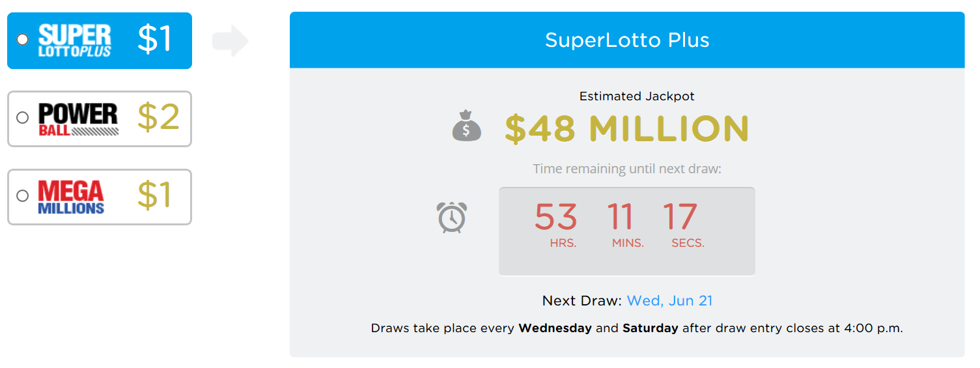Click the bold Saturday draw day text
980x368 pixels.
[x=650, y=328]
